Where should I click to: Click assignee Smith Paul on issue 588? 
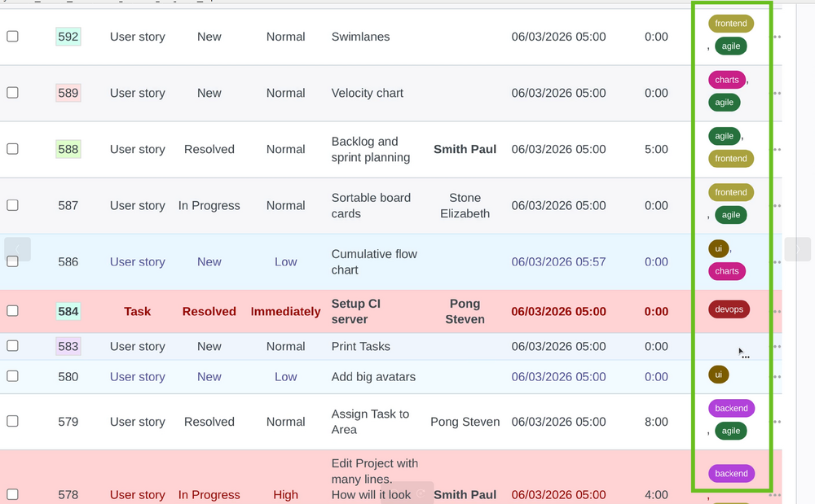coord(465,150)
